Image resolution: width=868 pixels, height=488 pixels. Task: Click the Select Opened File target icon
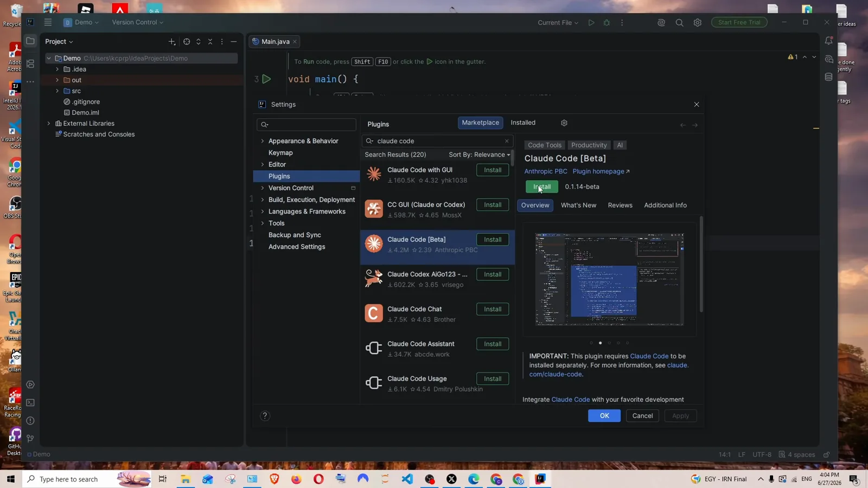click(187, 42)
